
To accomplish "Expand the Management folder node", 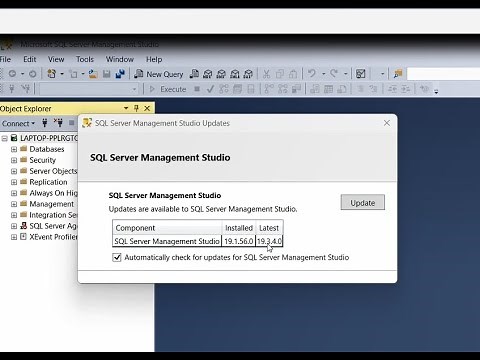I will pos(14,204).
